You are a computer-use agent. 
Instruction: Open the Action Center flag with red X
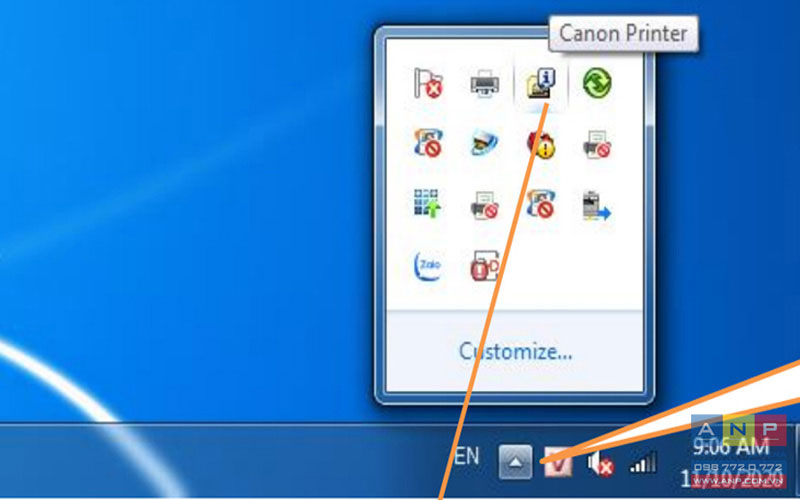[x=428, y=83]
